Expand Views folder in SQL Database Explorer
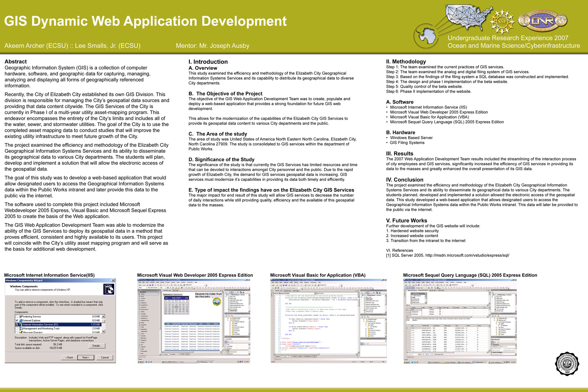Image resolution: width=588 pixels, height=392 pixels. [x=496, y=327]
